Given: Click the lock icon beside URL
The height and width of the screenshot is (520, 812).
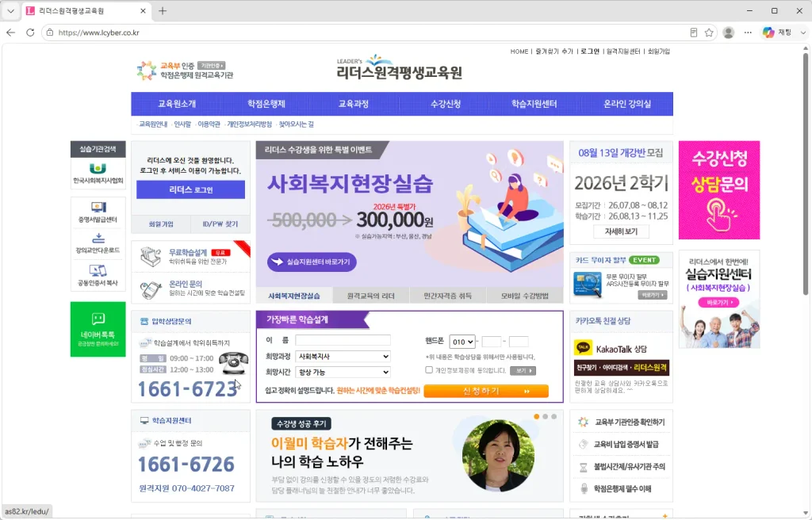Looking at the screenshot, I should click(x=50, y=32).
